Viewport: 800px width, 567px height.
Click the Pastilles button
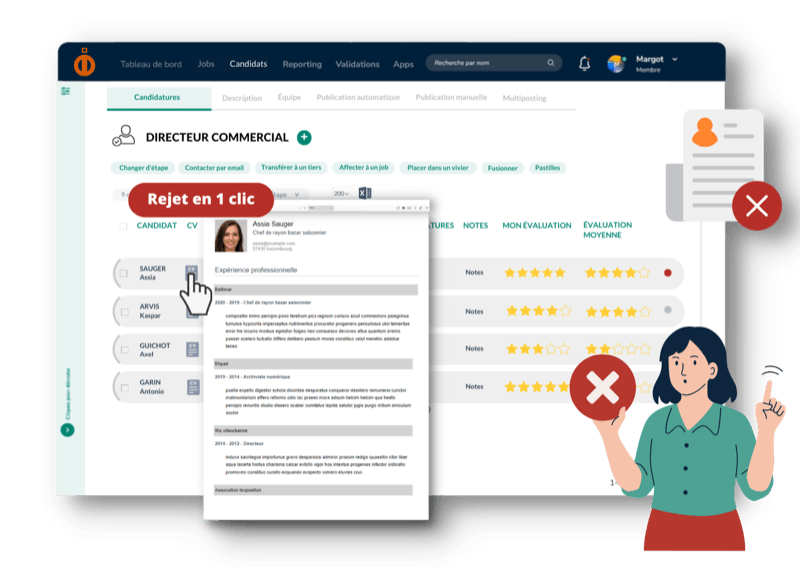click(x=547, y=167)
